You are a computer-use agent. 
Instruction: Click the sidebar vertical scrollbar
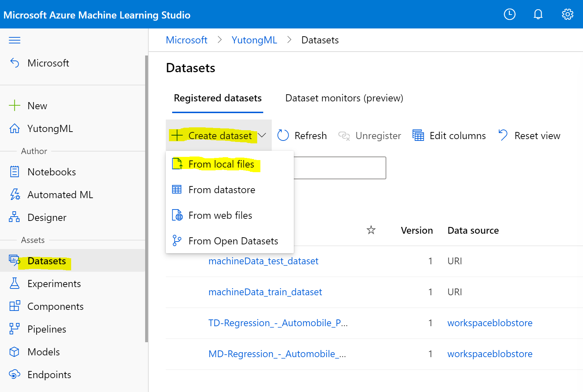[146, 198]
